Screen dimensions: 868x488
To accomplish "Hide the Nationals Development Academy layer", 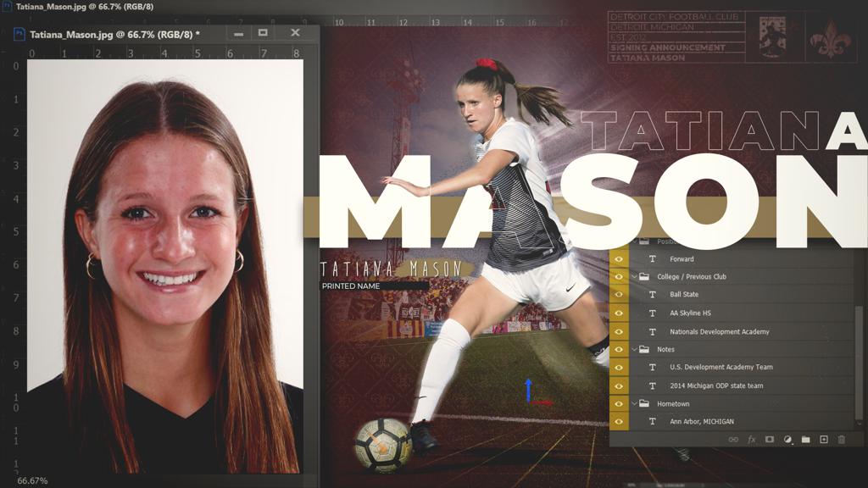I will (619, 332).
